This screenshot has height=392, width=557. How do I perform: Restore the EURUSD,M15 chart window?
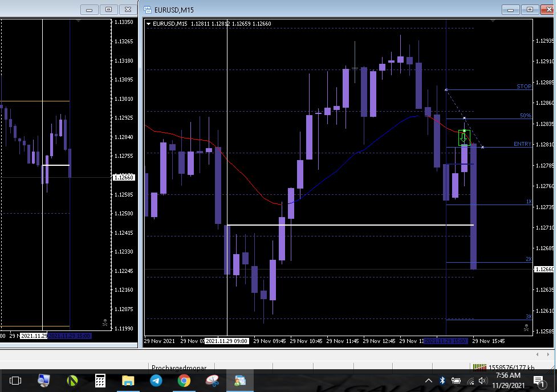click(x=530, y=10)
